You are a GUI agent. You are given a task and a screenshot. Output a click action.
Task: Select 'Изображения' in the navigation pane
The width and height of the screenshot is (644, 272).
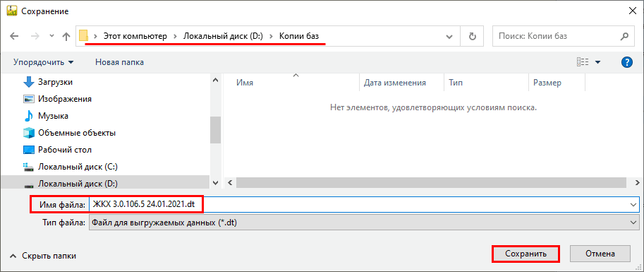point(65,99)
